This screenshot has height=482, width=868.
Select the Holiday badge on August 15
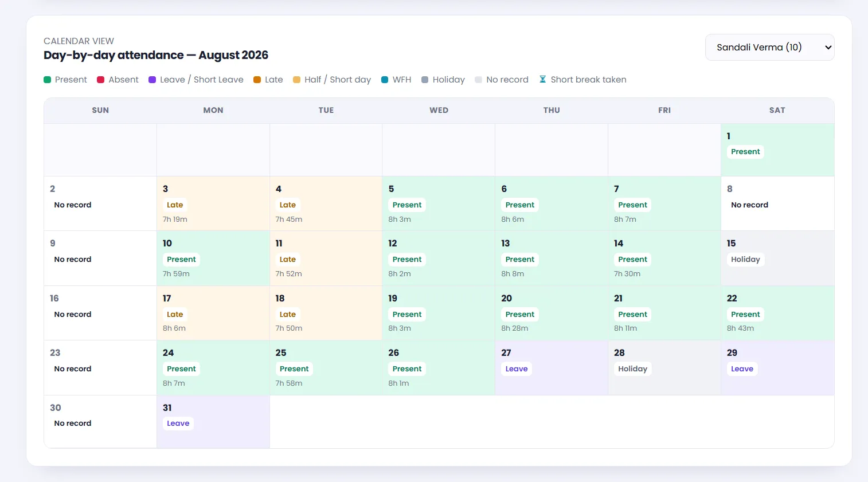coord(745,260)
